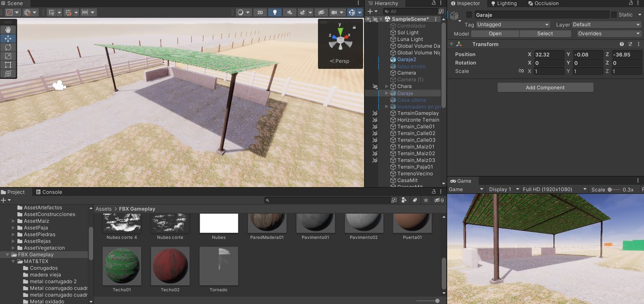Toggle hidden objects visibility in Scene
This screenshot has height=304, width=644.
coord(321,12)
